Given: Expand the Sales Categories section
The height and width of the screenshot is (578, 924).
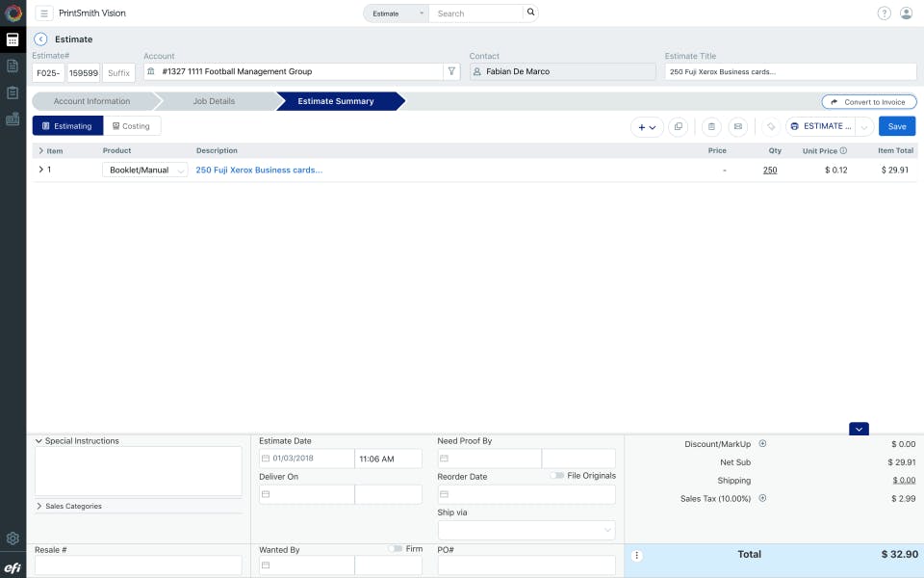Looking at the screenshot, I should [x=39, y=506].
